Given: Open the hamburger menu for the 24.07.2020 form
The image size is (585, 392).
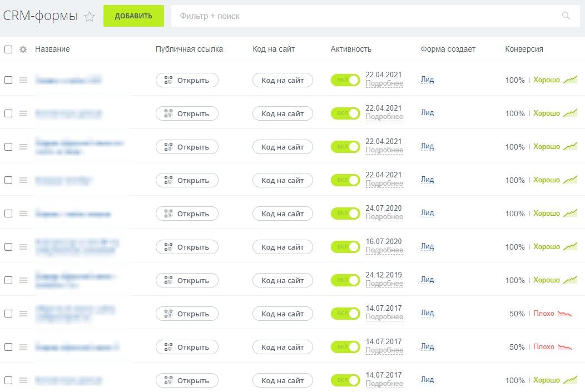Looking at the screenshot, I should (x=23, y=214).
